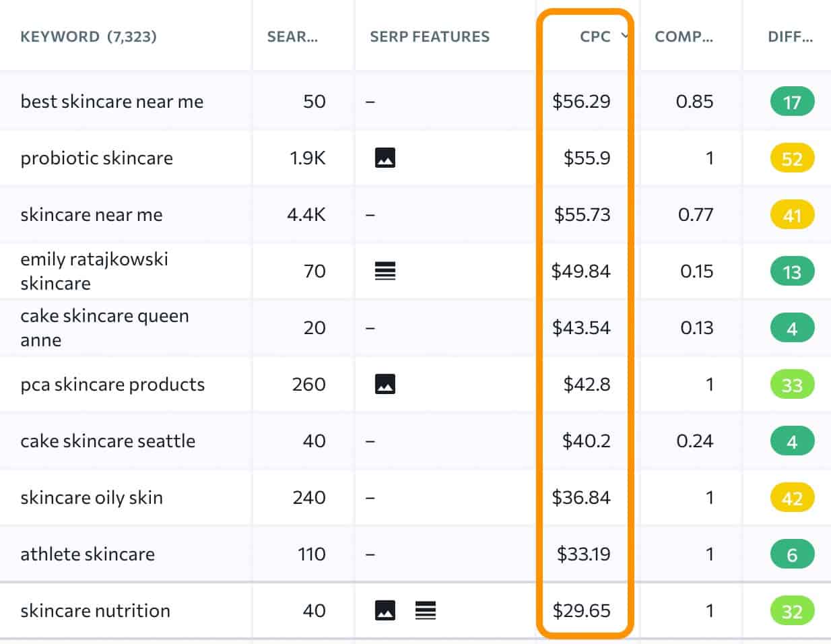Click the yellow difficulty badge 42
Screen dimensions: 831x644
click(791, 498)
